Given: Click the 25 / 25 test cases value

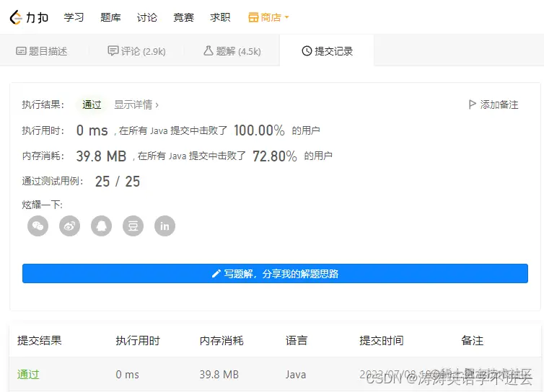Looking at the screenshot, I should click(118, 182).
